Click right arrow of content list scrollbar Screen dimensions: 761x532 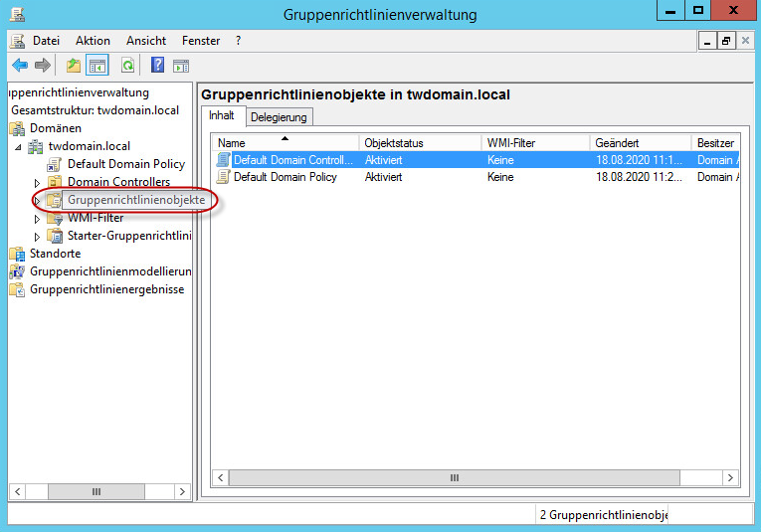[x=730, y=477]
